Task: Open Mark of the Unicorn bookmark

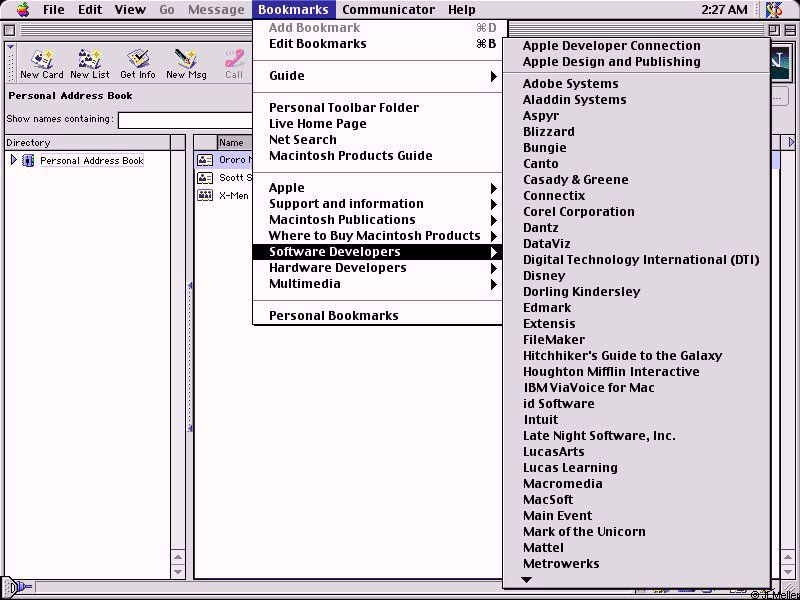Action: (636, 532)
